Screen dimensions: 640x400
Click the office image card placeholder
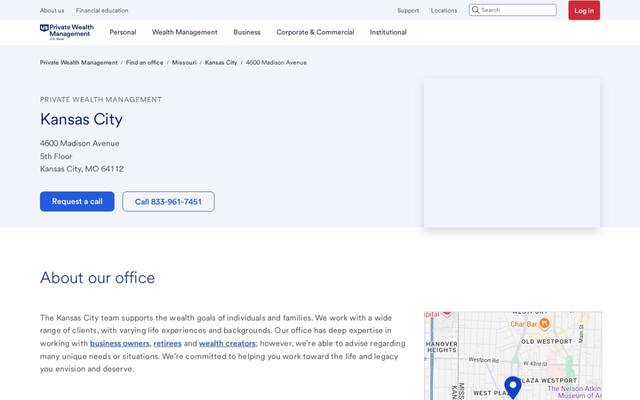pos(512,153)
